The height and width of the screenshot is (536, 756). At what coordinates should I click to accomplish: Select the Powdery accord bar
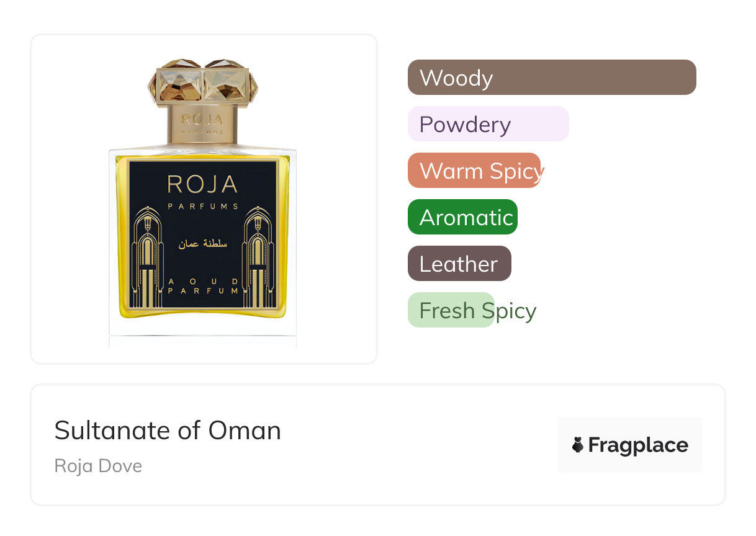[x=488, y=124]
